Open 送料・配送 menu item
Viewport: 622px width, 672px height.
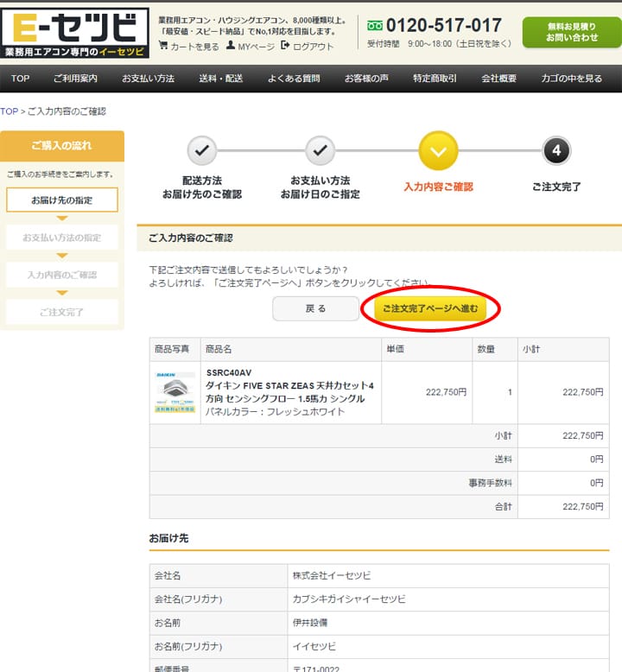pos(221,79)
